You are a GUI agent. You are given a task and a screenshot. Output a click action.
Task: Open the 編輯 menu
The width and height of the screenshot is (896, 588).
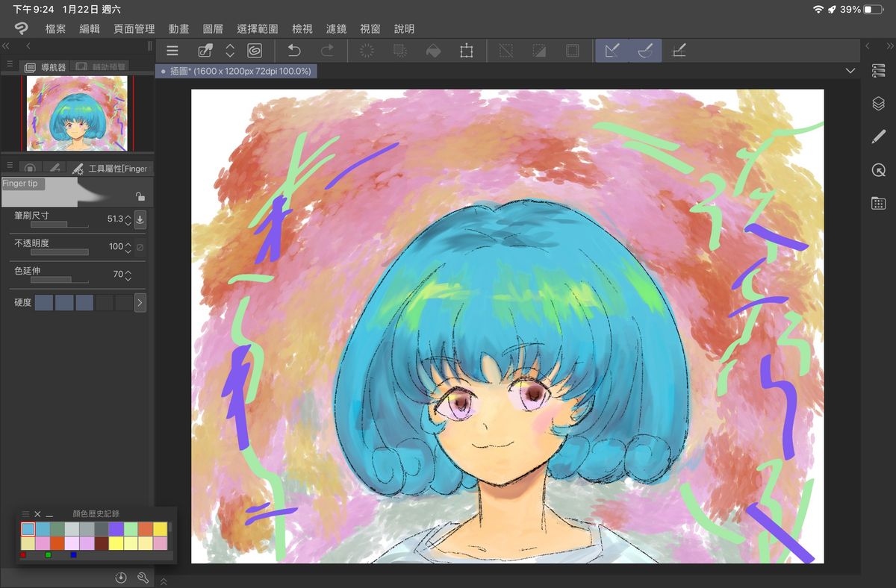pos(90,28)
